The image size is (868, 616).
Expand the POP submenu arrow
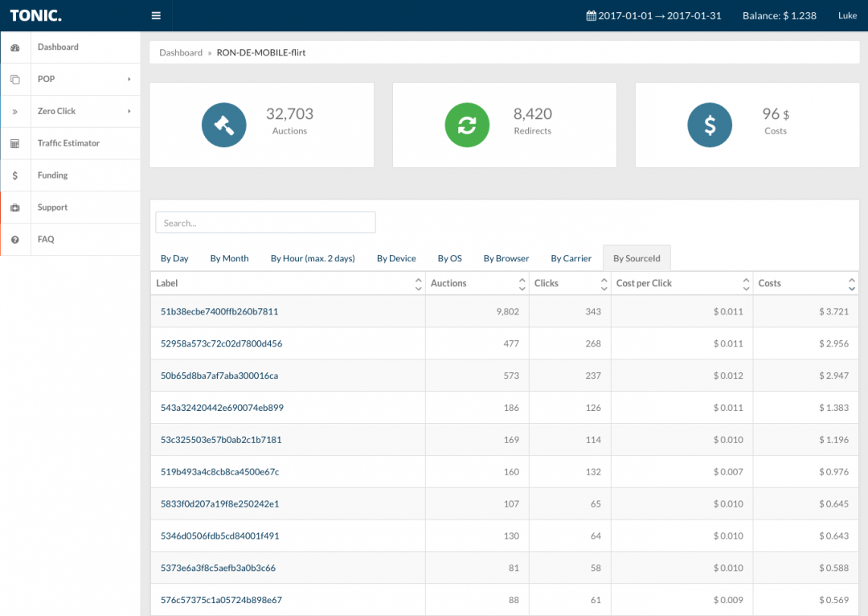(129, 80)
